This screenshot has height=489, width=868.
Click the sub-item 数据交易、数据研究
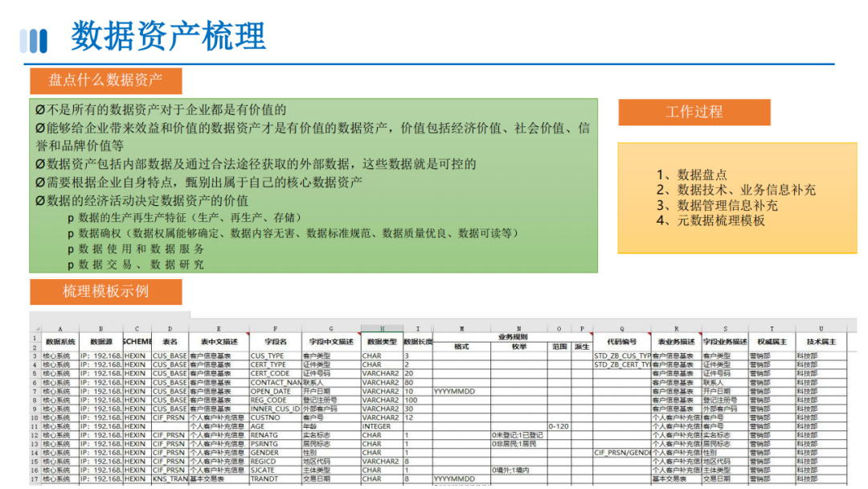click(136, 265)
